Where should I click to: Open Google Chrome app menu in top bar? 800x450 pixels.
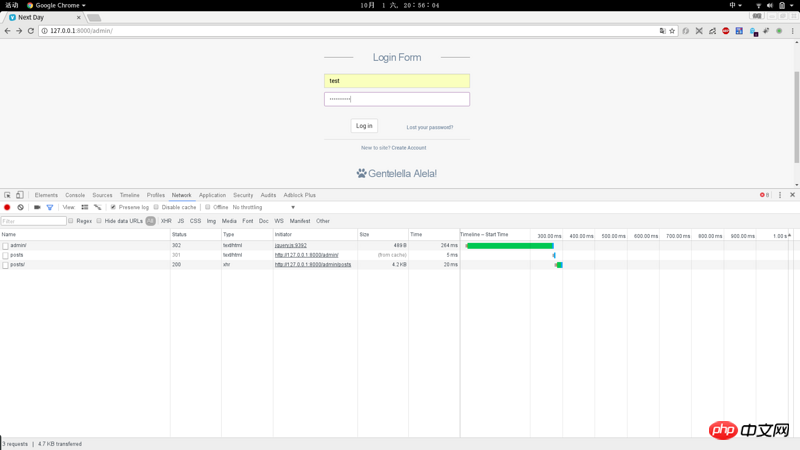click(x=56, y=5)
